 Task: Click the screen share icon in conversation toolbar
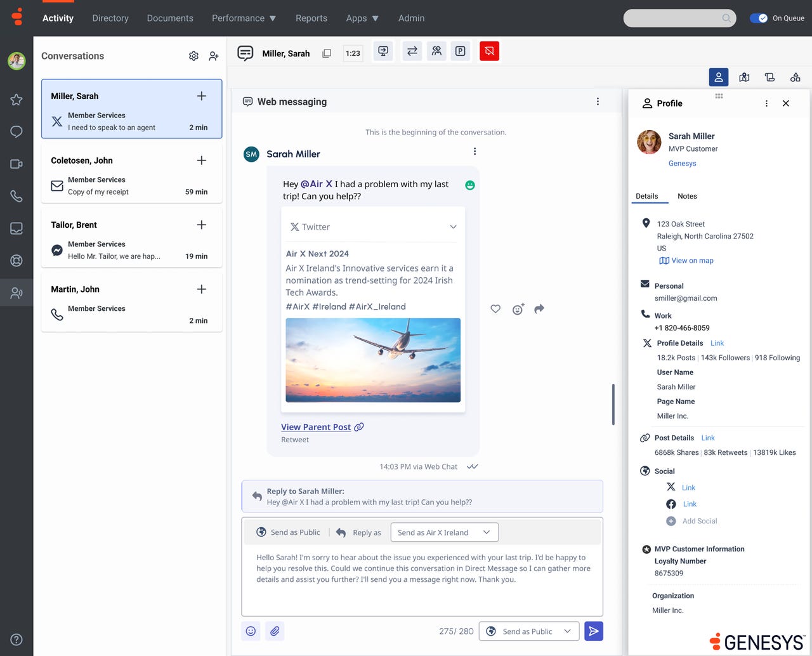(383, 51)
